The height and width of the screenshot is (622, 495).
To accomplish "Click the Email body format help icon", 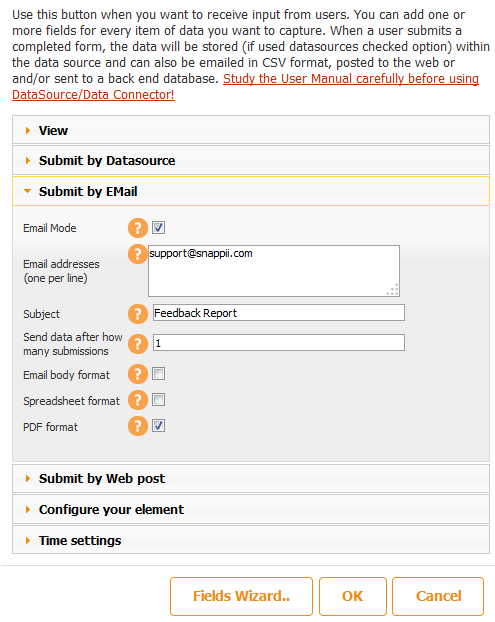I will click(x=138, y=374).
